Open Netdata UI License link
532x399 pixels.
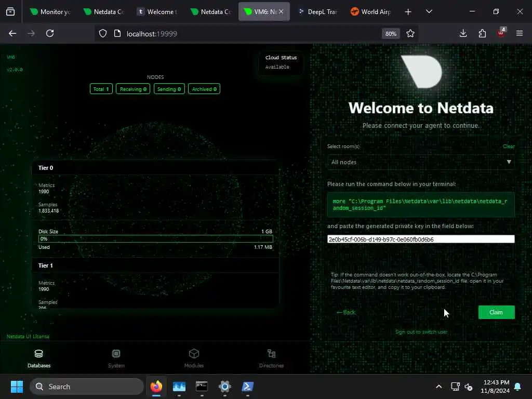(x=28, y=336)
